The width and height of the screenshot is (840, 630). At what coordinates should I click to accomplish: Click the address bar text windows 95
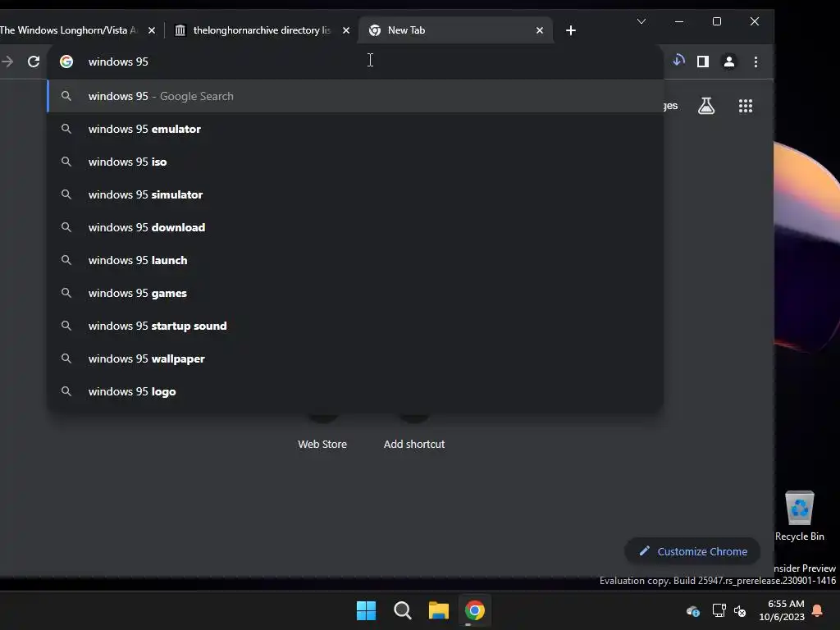pyautogui.click(x=118, y=62)
